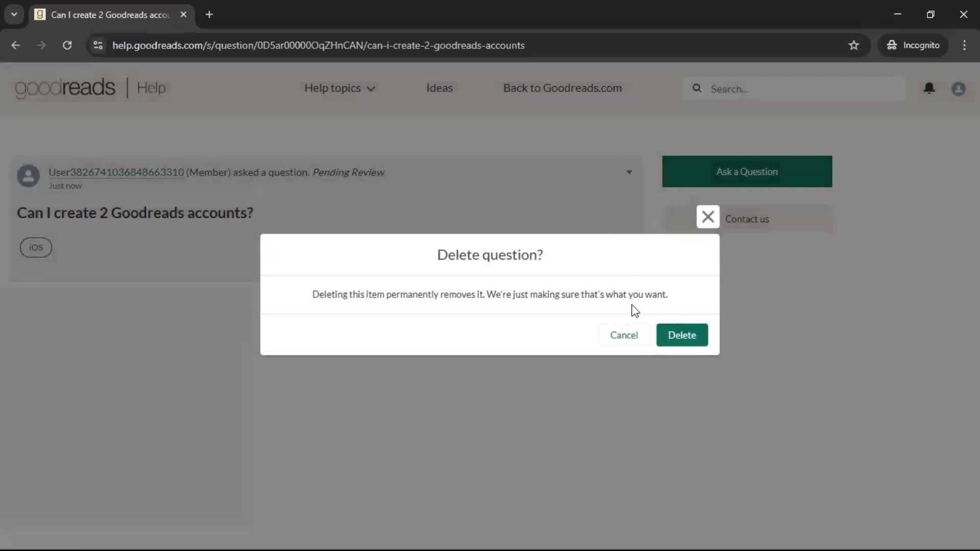Click the search magnifier icon
This screenshot has height=551, width=980.
697,89
